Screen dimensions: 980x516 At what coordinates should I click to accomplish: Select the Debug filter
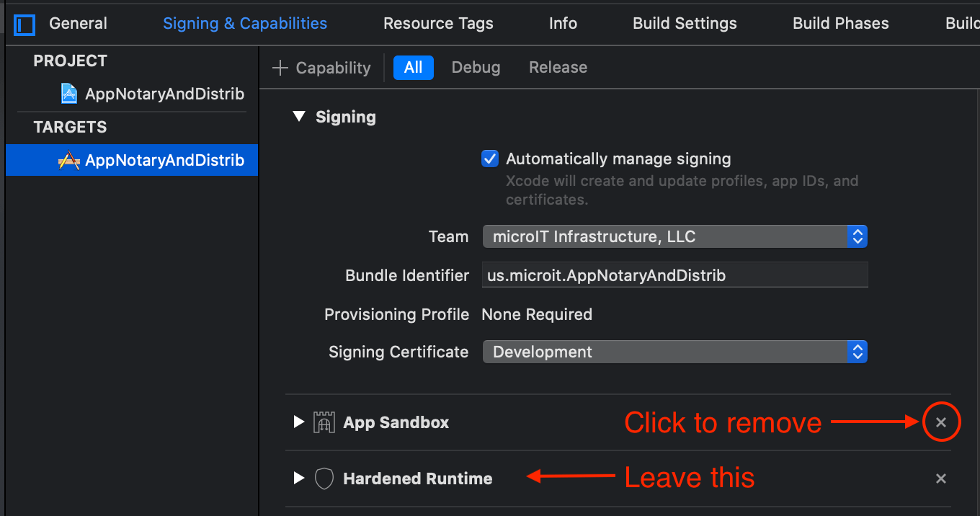(x=476, y=67)
